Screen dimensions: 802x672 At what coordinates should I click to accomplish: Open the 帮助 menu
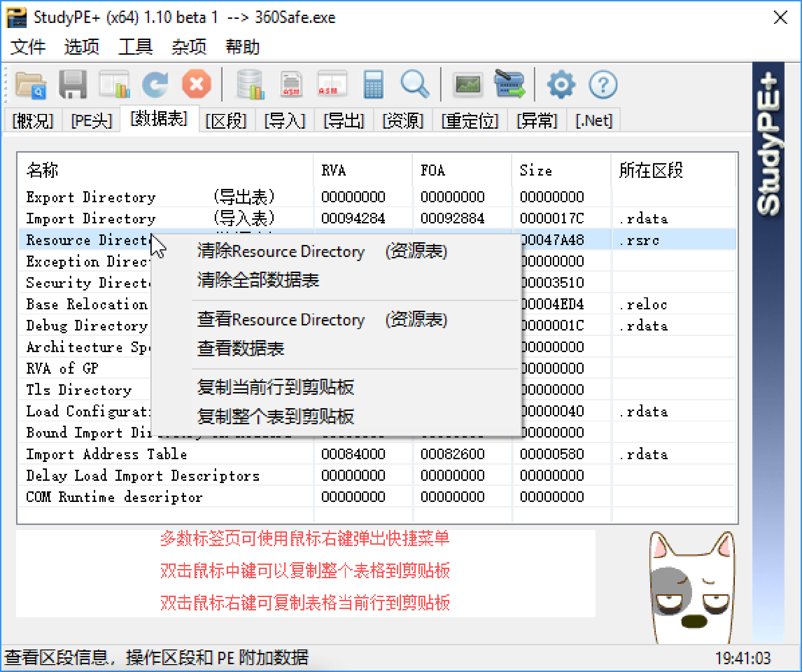click(242, 47)
